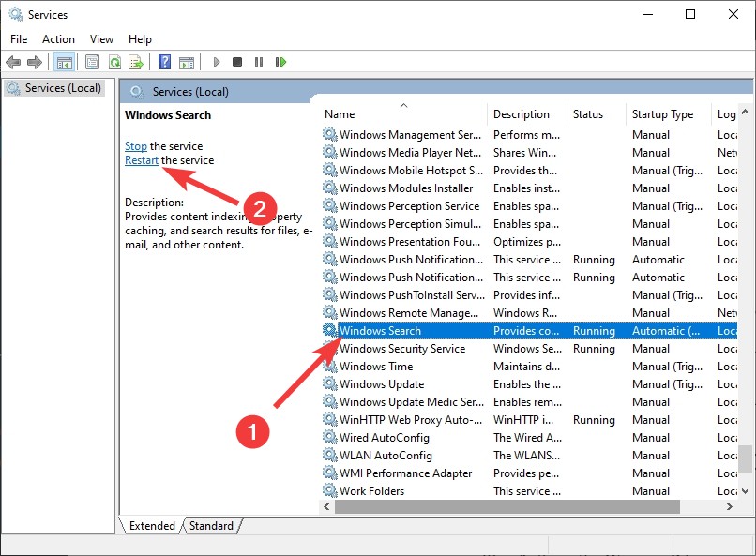
Task: Click the gear icon beside Windows Media Player Net...
Action: [330, 152]
